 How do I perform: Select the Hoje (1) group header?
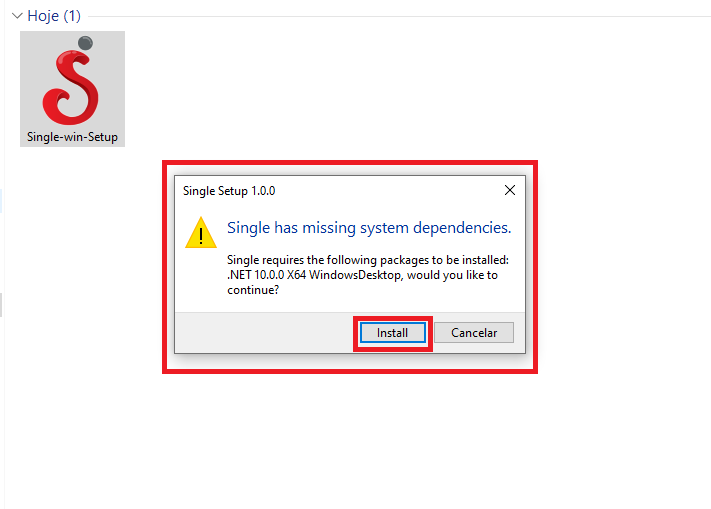coord(54,17)
